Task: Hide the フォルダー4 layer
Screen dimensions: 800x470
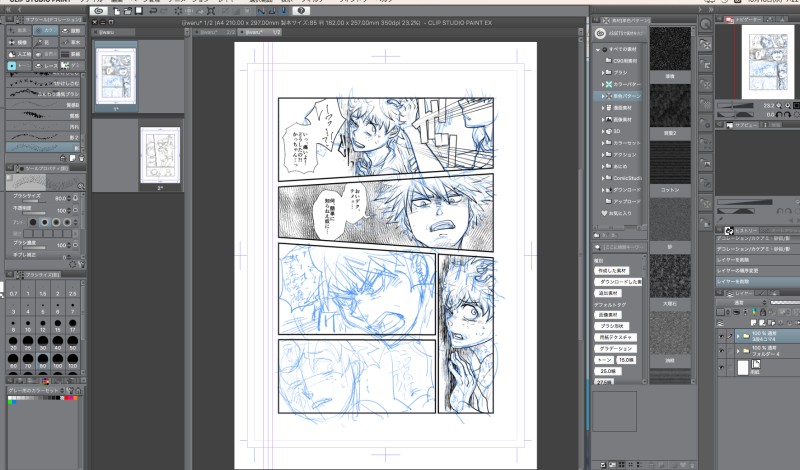Action: pyautogui.click(x=721, y=351)
